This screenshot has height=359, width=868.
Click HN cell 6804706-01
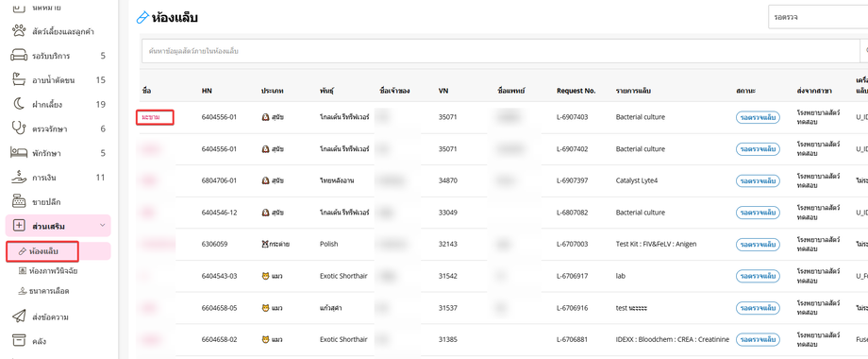(x=219, y=180)
